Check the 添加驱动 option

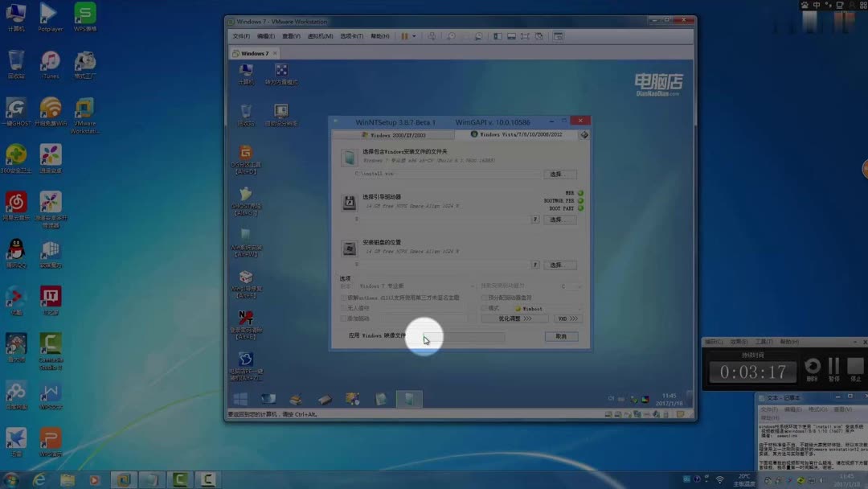pos(342,317)
